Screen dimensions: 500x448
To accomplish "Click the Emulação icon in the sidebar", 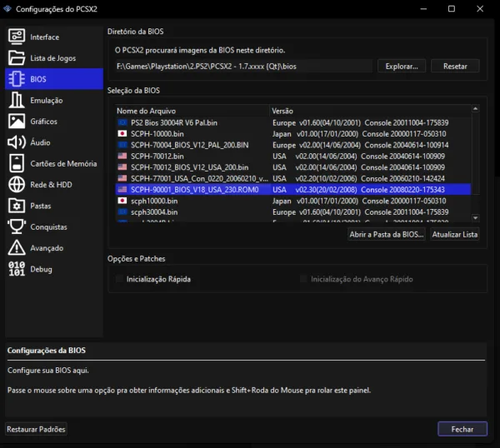I will click(x=17, y=100).
